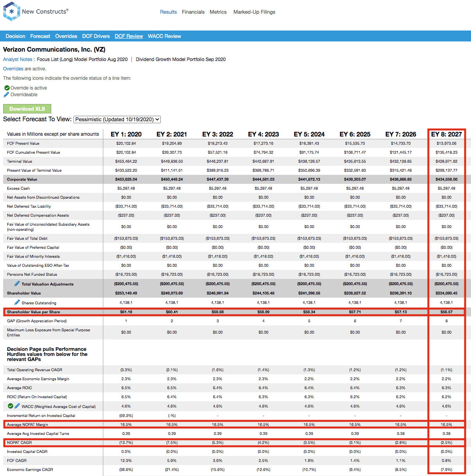Switch to the Forecast tab
Viewport: 471px width, 476px height.
point(40,36)
